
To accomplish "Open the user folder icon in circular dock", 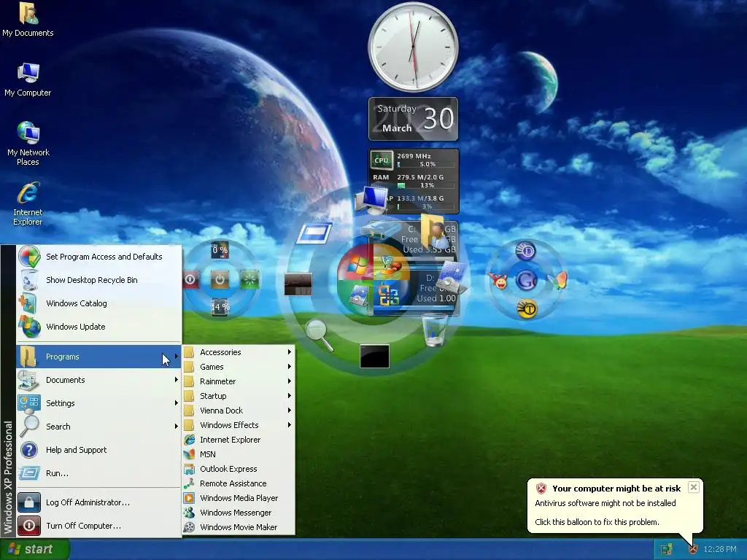I will pos(433,230).
